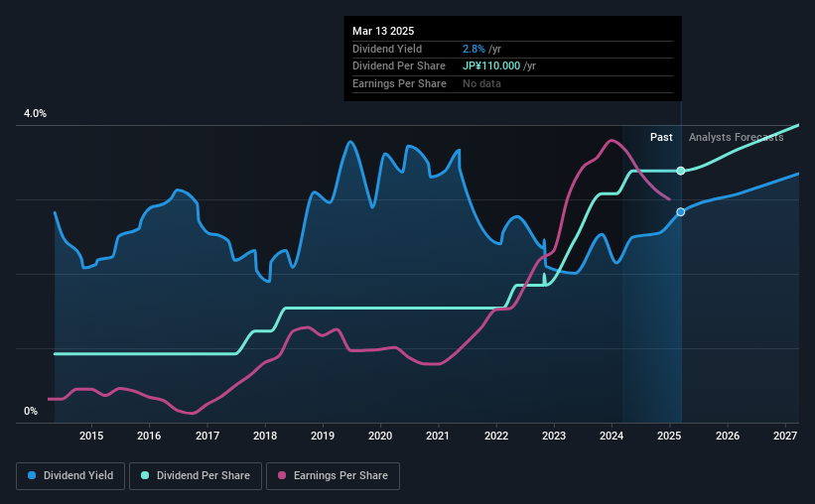Click the 4.0% y-axis label

(35, 113)
